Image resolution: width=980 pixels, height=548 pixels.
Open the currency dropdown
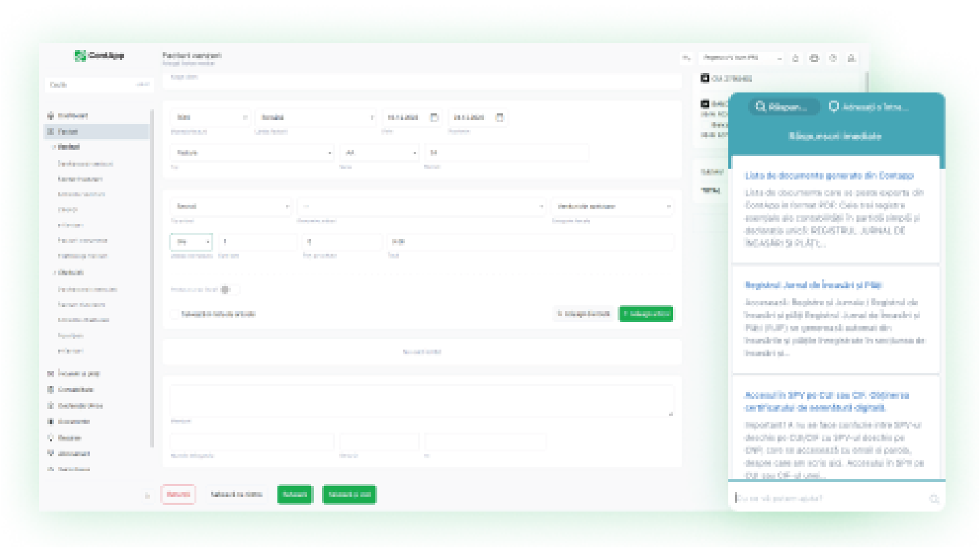[209, 117]
